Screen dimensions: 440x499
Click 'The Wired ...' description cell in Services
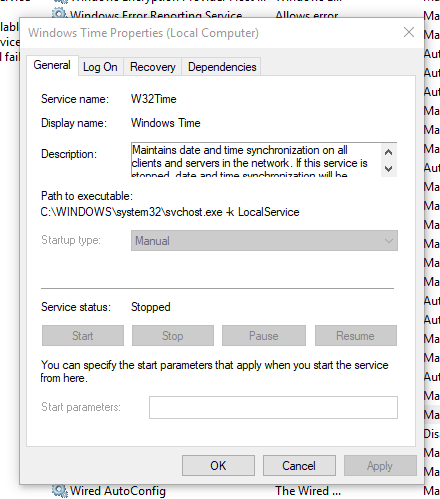[x=308, y=491]
